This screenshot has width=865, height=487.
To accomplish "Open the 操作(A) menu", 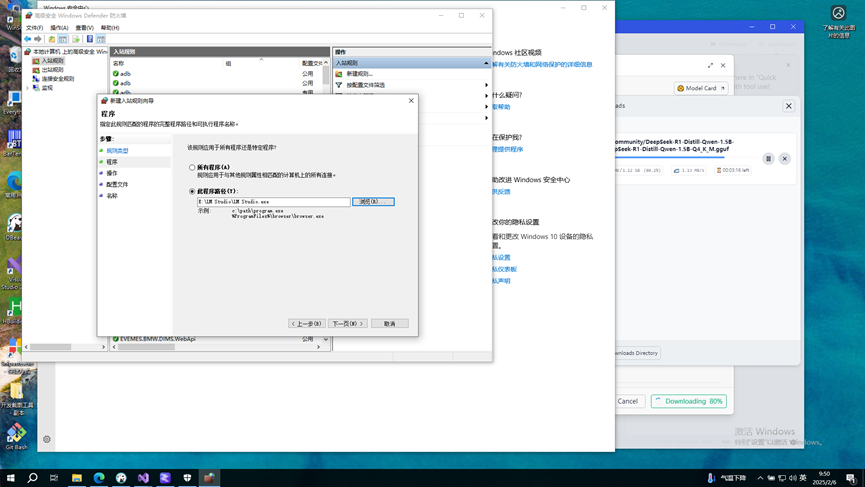I will (x=59, y=28).
